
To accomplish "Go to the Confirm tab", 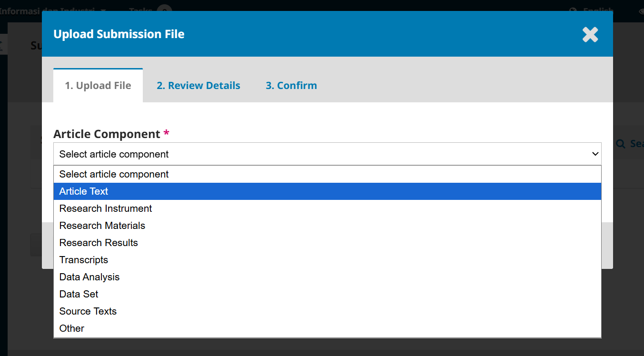I will point(291,86).
